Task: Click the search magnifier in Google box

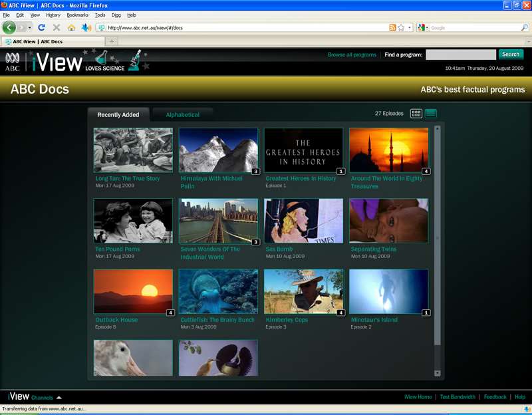Action: point(525,27)
